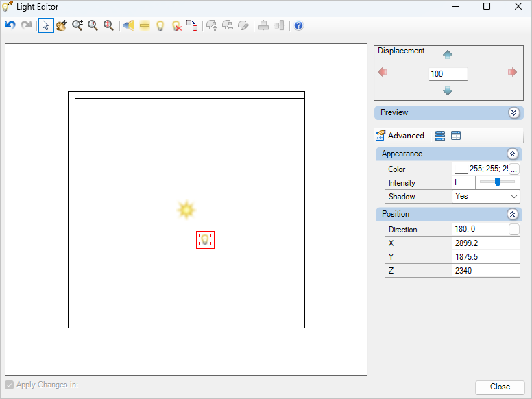Click the Advanced properties icon
The width and height of the screenshot is (532, 399).
tap(380, 135)
